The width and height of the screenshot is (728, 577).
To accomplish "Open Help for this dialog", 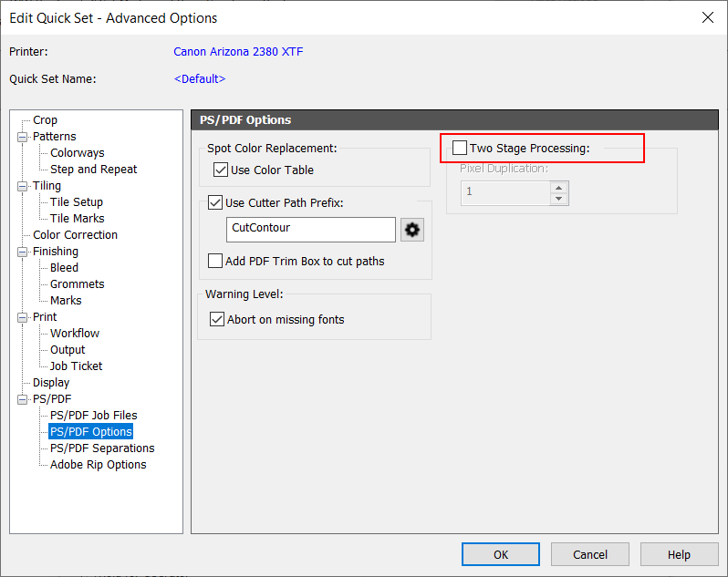I will pyautogui.click(x=679, y=554).
